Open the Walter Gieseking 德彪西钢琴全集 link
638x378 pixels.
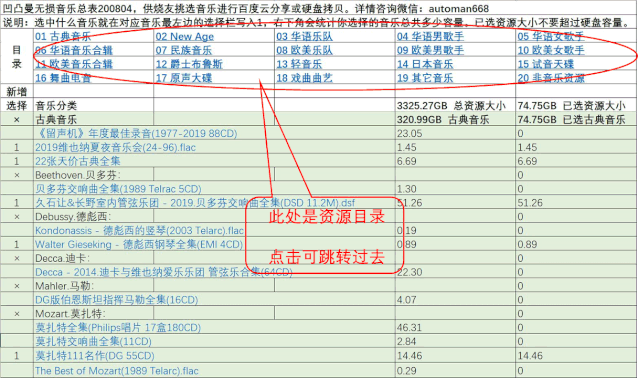139,244
